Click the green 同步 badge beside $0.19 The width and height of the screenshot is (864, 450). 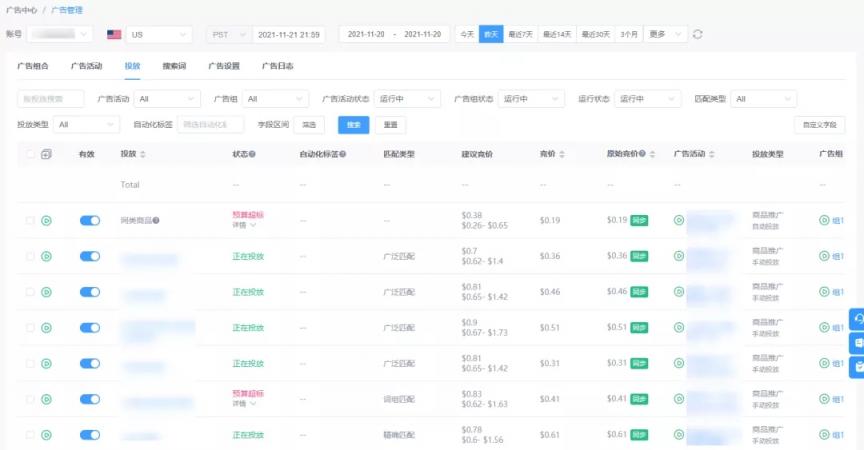[639, 220]
